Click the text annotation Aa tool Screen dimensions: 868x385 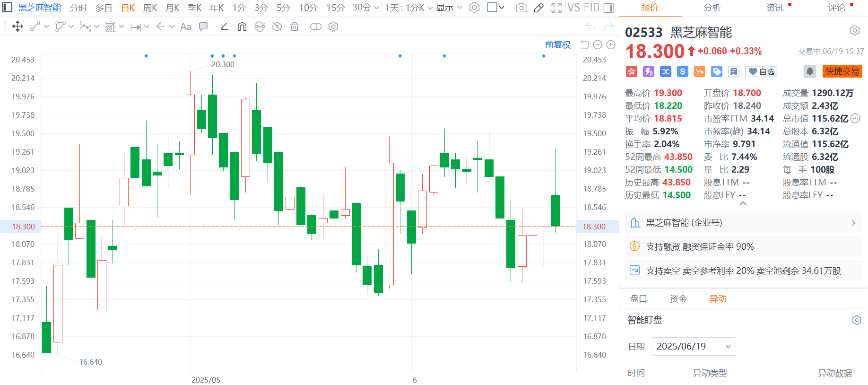click(x=186, y=27)
